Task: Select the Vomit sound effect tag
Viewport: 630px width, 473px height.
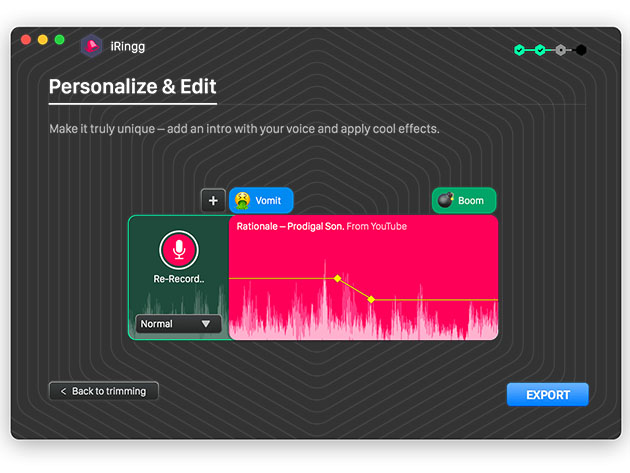Action: tap(261, 200)
